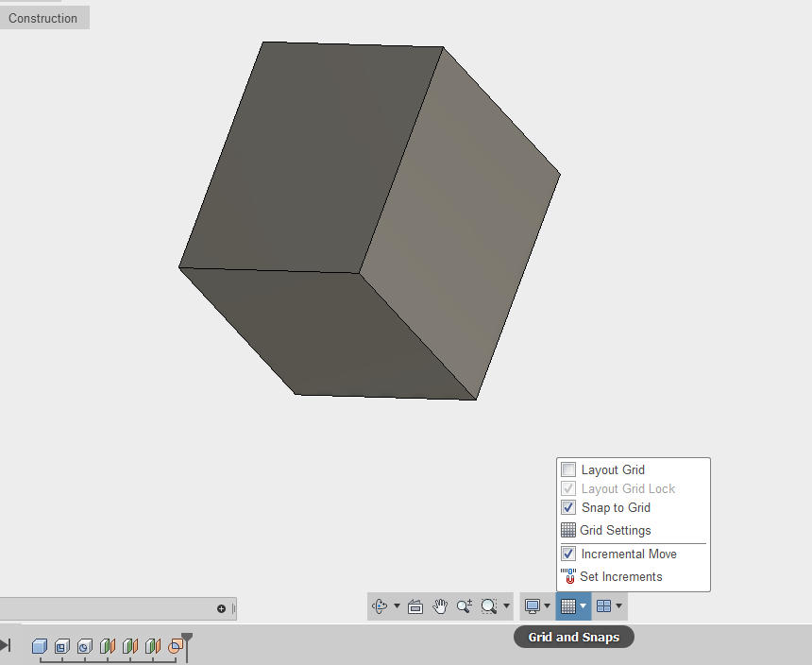Click the Construction button

42,17
